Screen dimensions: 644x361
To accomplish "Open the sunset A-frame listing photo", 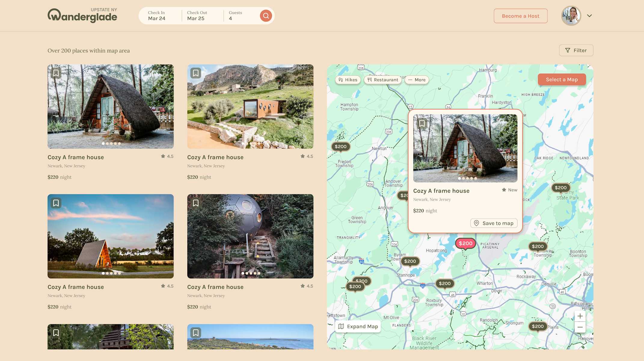I will tap(110, 236).
